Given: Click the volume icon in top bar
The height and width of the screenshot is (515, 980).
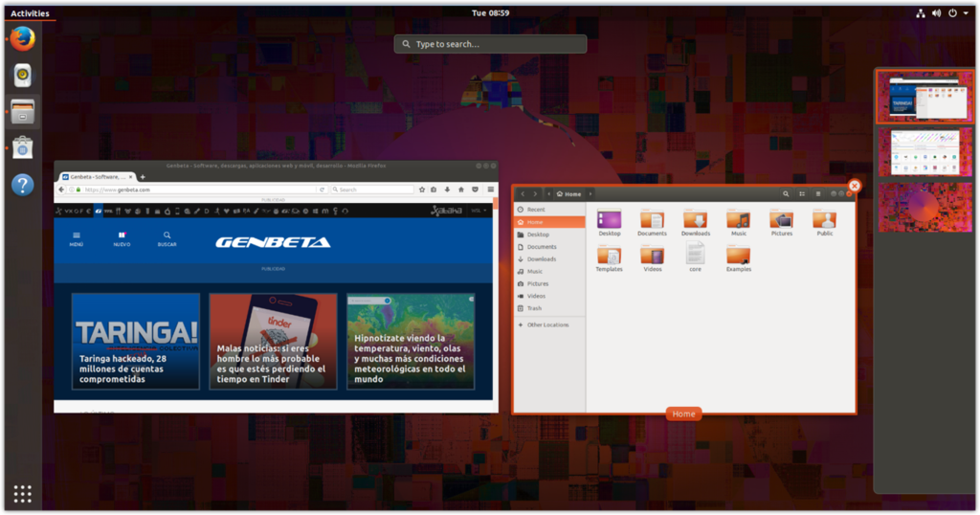Looking at the screenshot, I should (x=936, y=13).
